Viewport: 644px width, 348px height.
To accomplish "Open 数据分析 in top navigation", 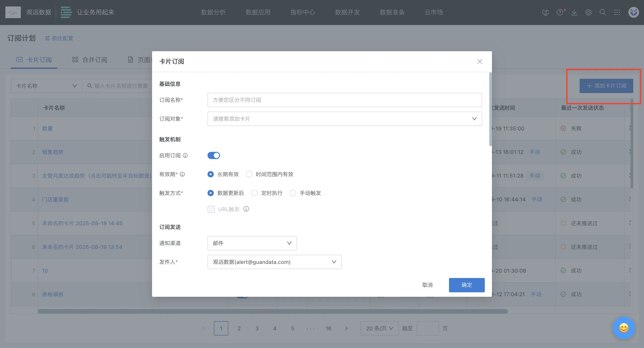I will coord(213,12).
